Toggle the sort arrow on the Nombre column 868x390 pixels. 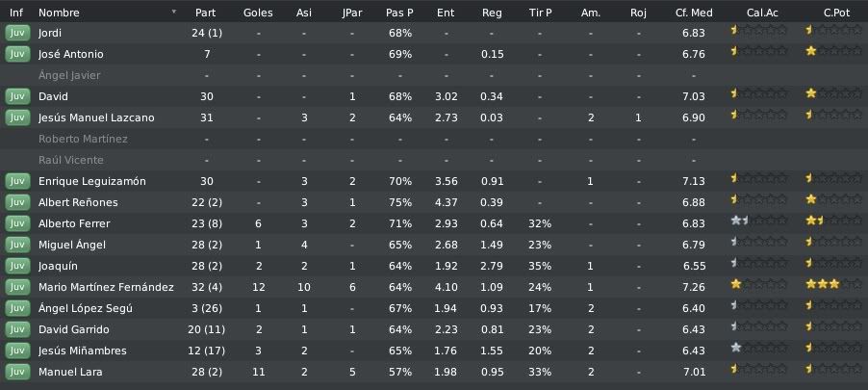[174, 12]
